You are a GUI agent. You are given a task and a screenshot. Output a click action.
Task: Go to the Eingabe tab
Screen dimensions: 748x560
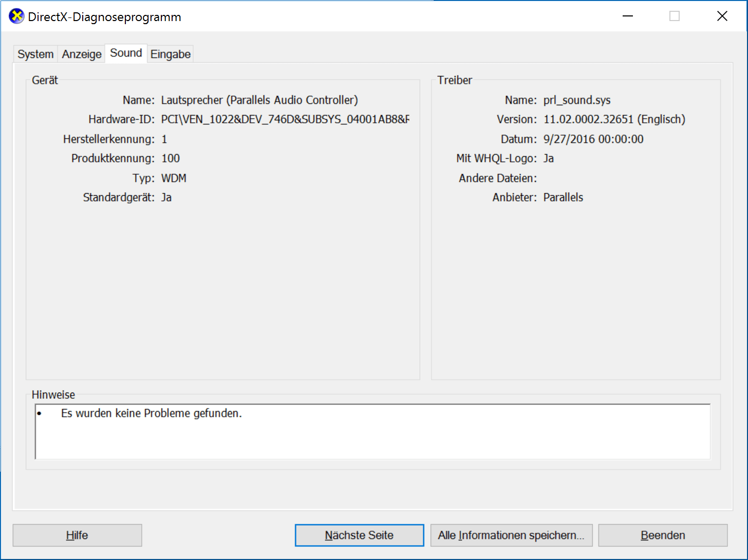coord(171,54)
